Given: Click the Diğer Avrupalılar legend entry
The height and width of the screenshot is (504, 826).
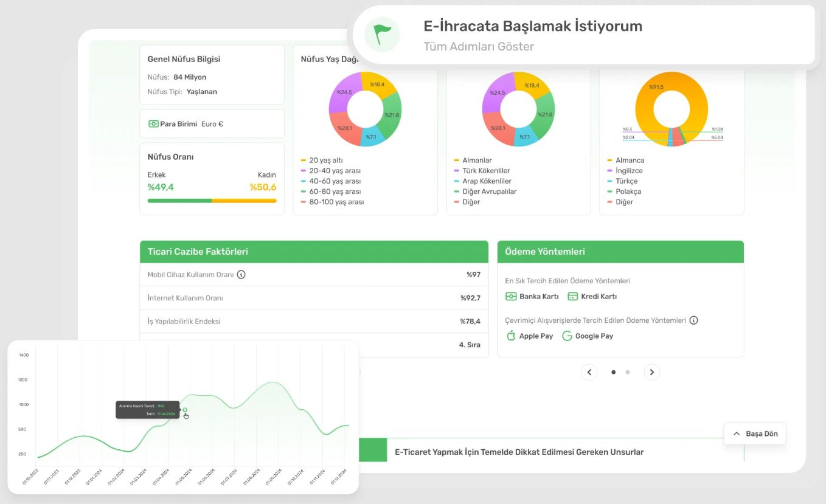Looking at the screenshot, I should (485, 192).
